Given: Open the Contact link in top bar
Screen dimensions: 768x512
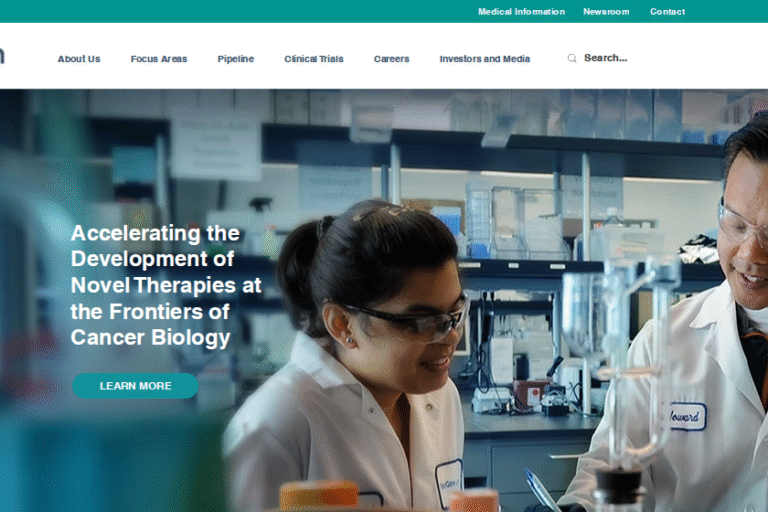Looking at the screenshot, I should click(x=667, y=11).
